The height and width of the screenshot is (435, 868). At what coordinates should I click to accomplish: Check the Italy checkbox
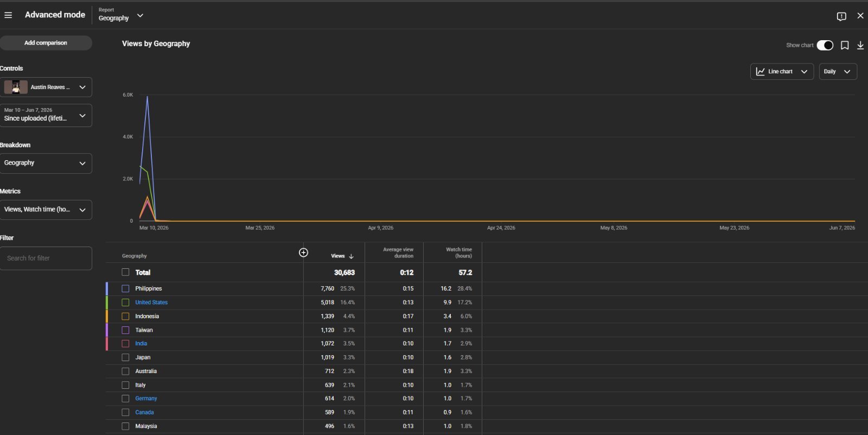[125, 385]
